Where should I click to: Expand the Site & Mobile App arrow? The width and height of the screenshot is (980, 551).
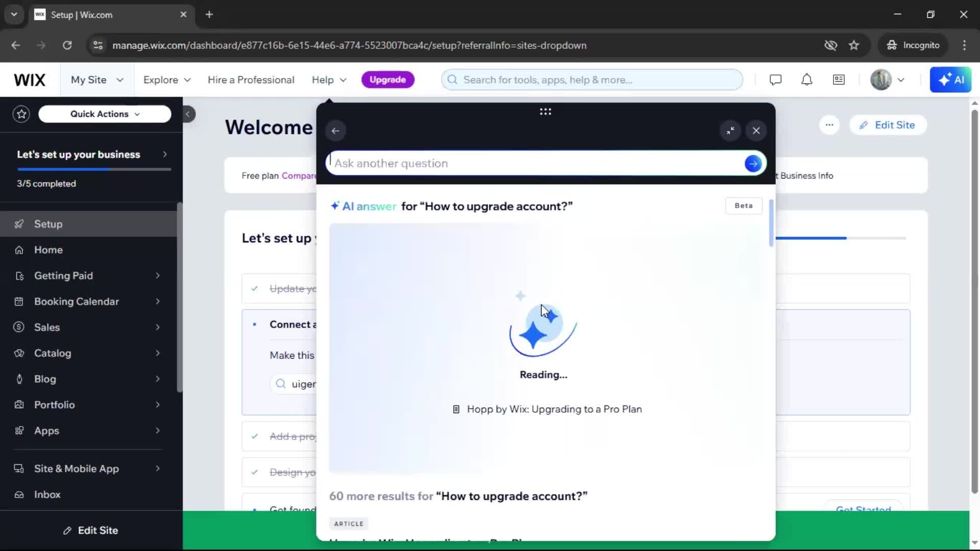pos(158,469)
